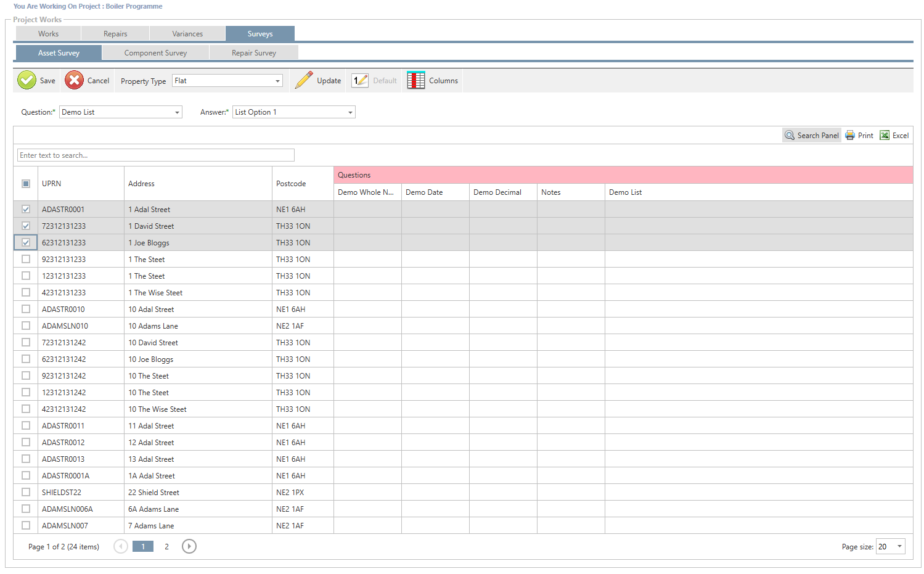Switch to the Variances tab
Image resolution: width=924 pixels, height=574 pixels.
(187, 34)
